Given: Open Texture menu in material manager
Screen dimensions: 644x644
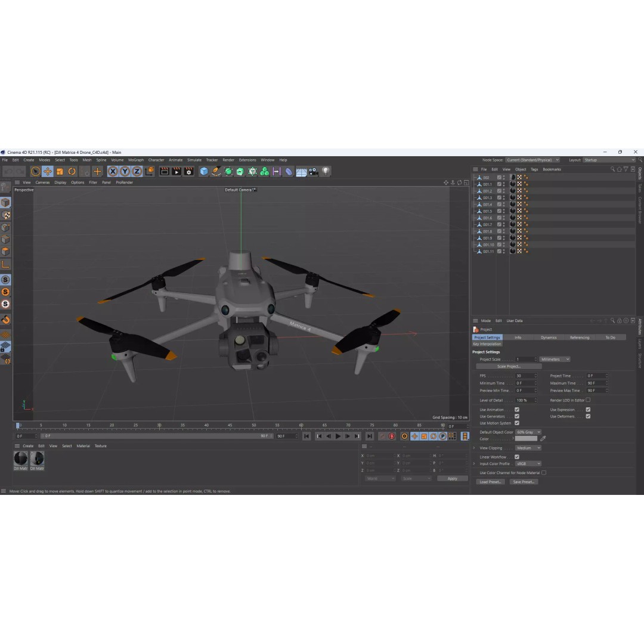Looking at the screenshot, I should [101, 446].
